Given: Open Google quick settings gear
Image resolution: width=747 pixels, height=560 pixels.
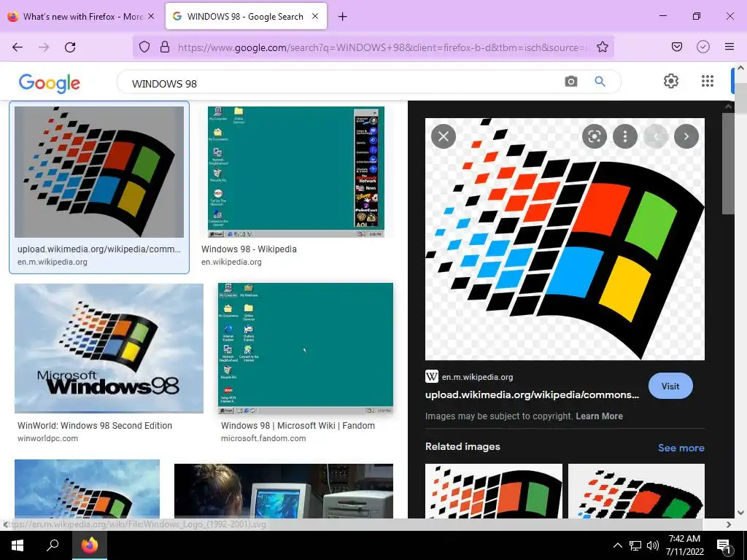Looking at the screenshot, I should (671, 81).
